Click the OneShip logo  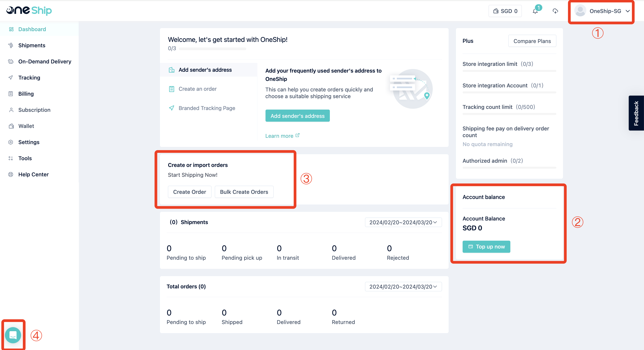click(29, 11)
